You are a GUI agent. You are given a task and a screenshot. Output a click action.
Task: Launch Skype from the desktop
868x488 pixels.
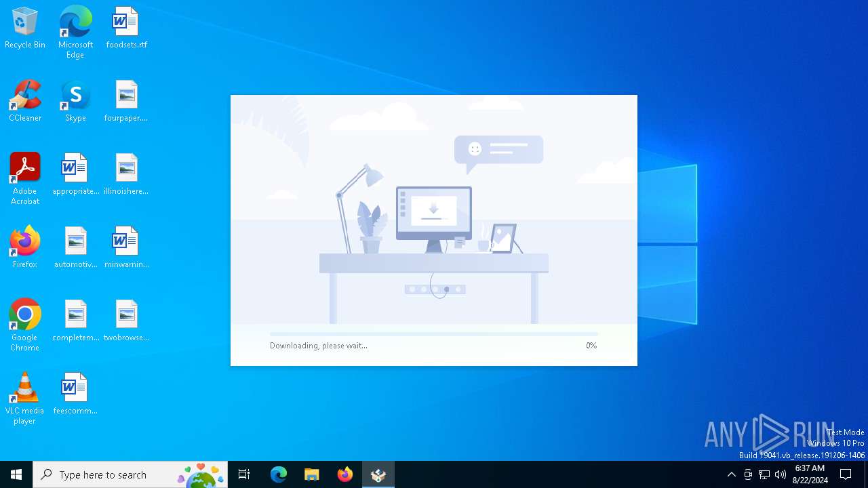pyautogui.click(x=75, y=102)
